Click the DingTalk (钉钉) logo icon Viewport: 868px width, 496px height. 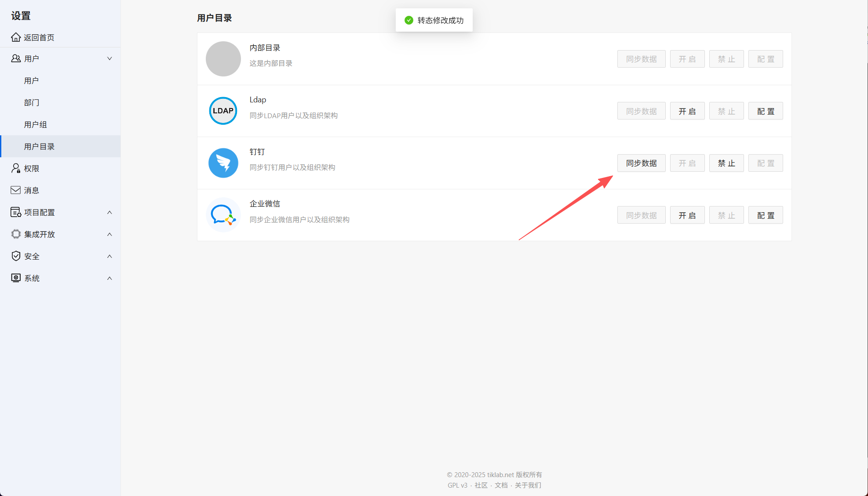point(223,163)
